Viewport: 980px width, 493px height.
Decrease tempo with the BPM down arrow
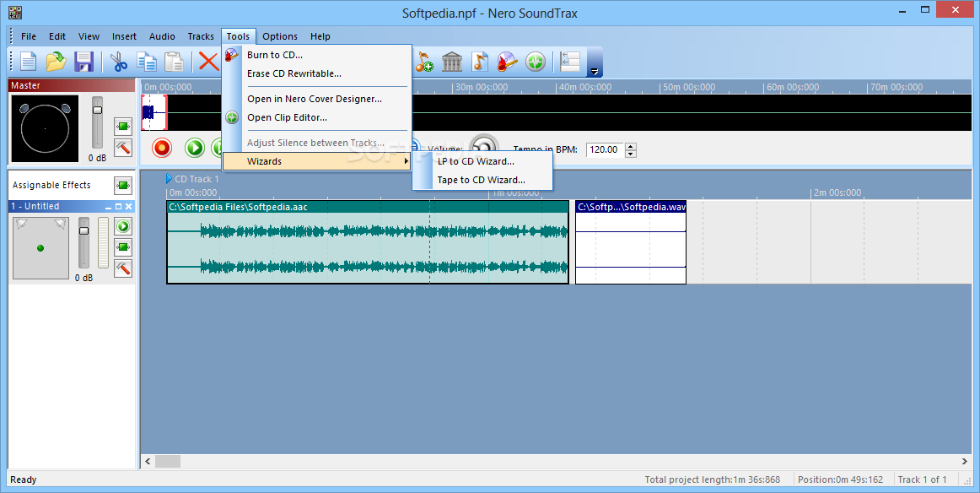point(631,154)
